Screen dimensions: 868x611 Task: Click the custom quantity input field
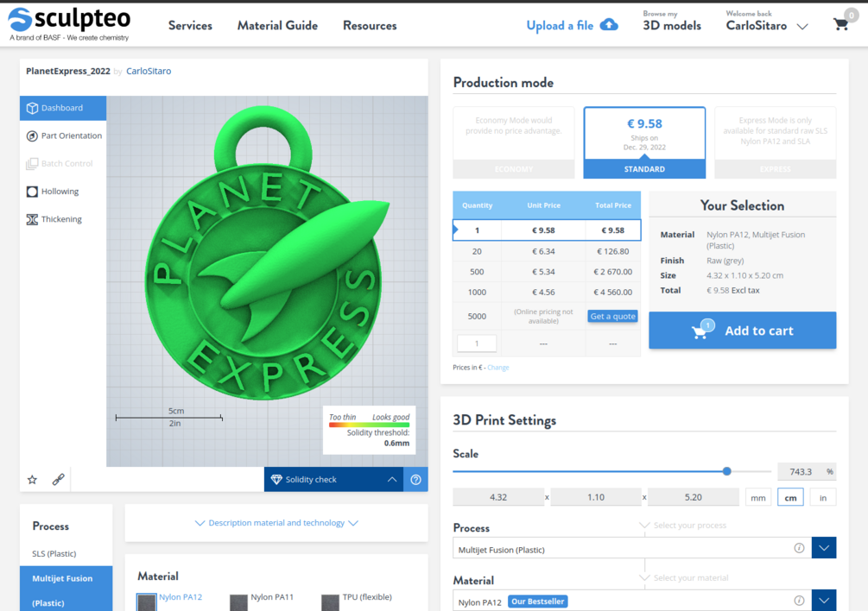pyautogui.click(x=477, y=343)
